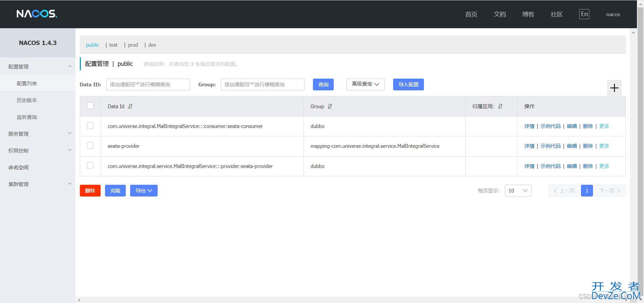The width and height of the screenshot is (644, 303).
Task: Check the box for seata-provider mapping row
Action: click(x=90, y=145)
